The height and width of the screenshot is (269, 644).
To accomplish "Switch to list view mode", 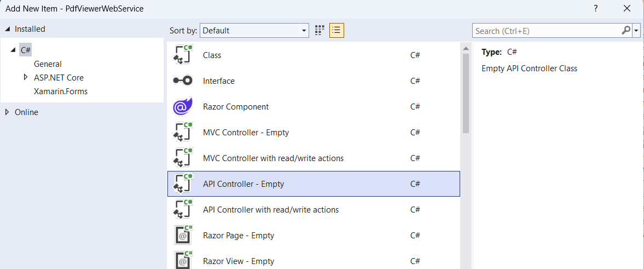I will coord(336,31).
